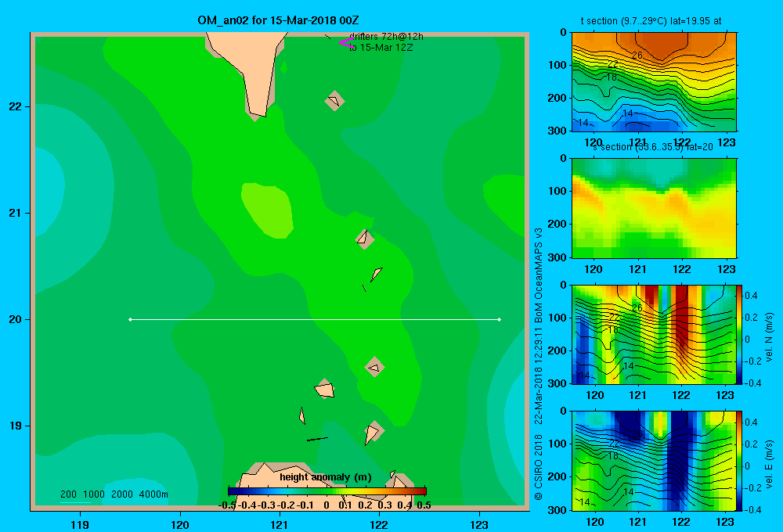Click the '200 1000 2000 4000m' depth contour legend
The height and width of the screenshot is (532, 783).
point(114,494)
